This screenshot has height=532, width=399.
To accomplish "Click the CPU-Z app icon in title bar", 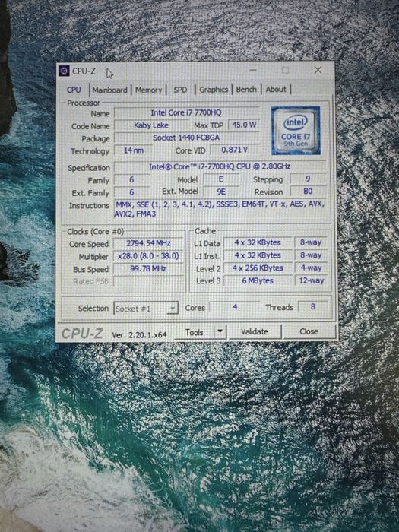I will tap(64, 71).
